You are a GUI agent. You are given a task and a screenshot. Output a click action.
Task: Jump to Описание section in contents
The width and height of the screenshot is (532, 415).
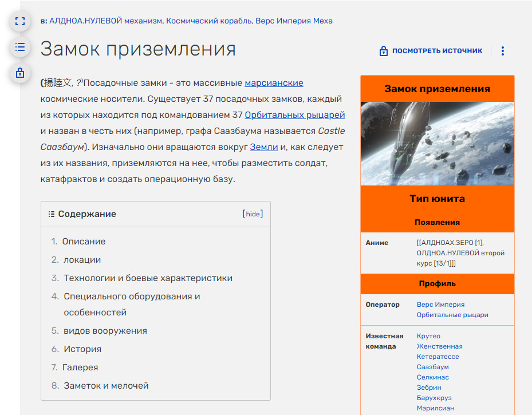coord(84,242)
